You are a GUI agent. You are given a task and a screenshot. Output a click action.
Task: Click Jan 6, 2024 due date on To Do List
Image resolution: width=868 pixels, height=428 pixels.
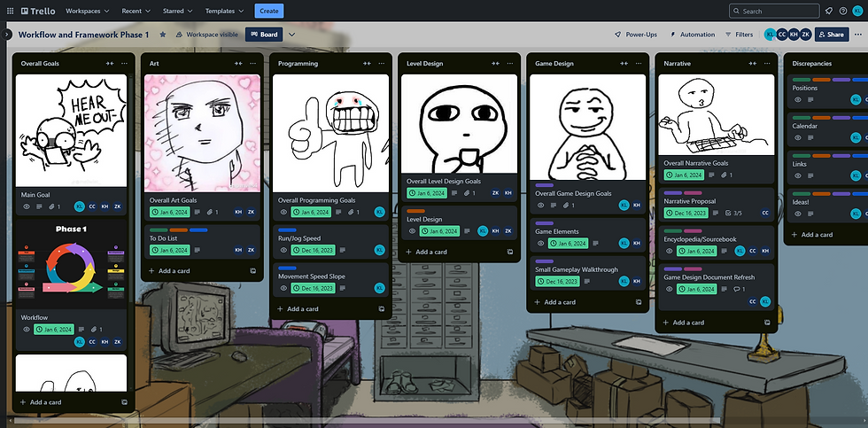[x=170, y=250]
